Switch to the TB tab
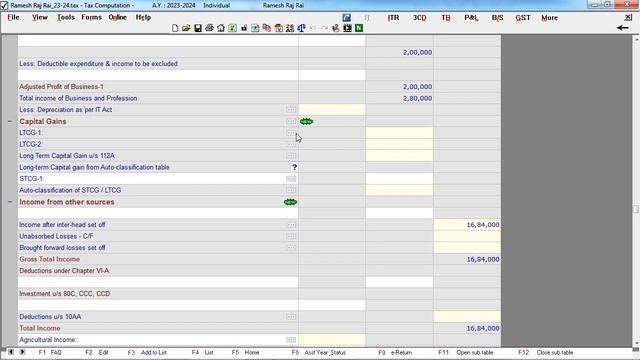The image size is (640, 360). tap(446, 18)
